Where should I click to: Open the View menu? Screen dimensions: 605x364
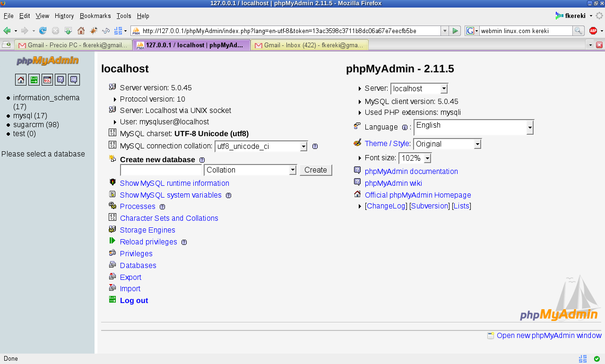(x=42, y=16)
